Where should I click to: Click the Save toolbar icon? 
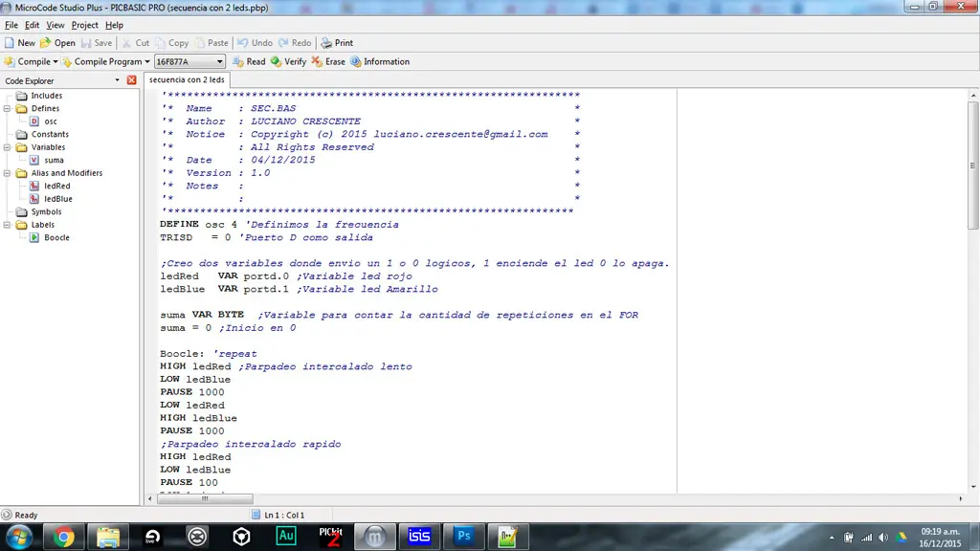coord(86,43)
